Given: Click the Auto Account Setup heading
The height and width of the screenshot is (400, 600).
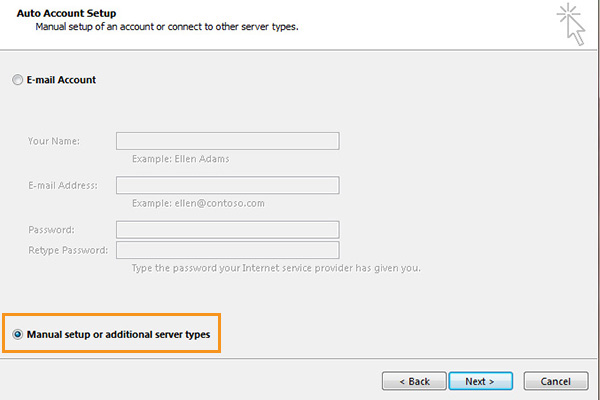Looking at the screenshot, I should (x=66, y=13).
